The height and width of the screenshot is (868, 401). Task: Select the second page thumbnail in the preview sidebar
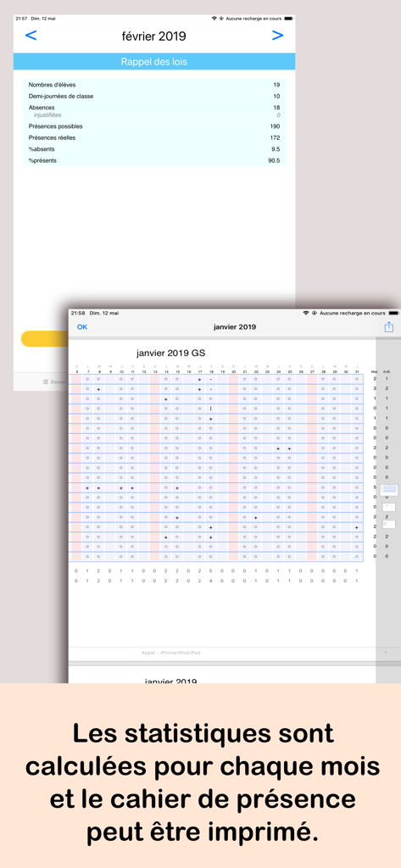pos(389,507)
